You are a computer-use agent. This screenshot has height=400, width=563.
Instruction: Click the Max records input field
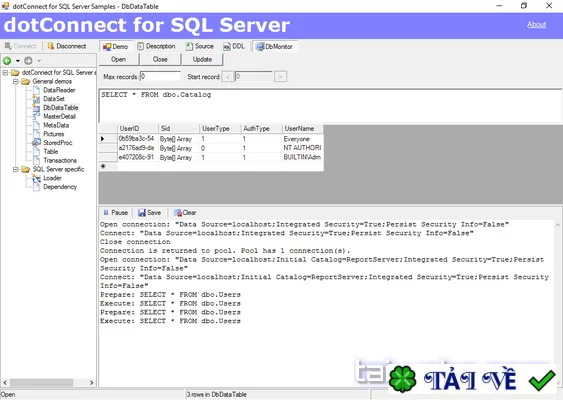point(160,76)
